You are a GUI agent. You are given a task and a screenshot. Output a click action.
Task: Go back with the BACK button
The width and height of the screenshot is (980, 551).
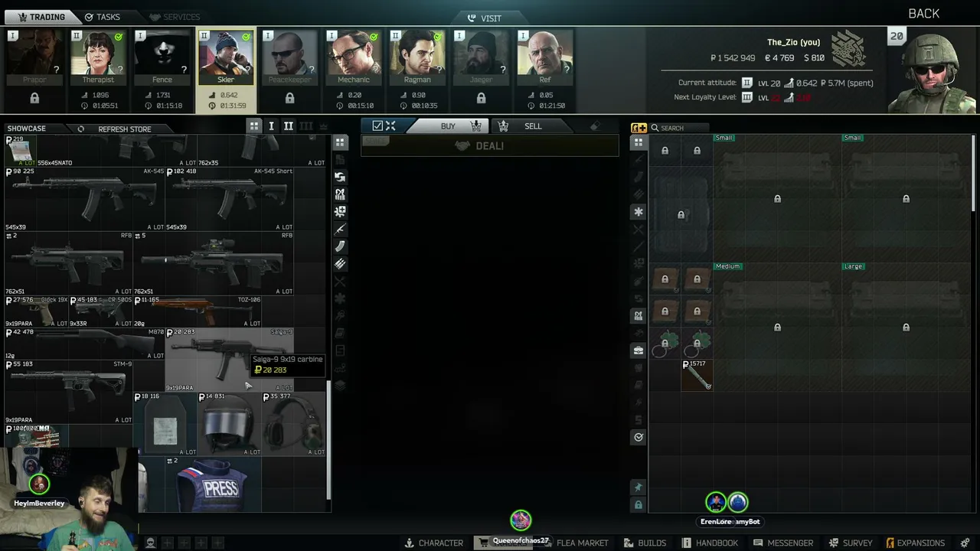click(x=923, y=14)
